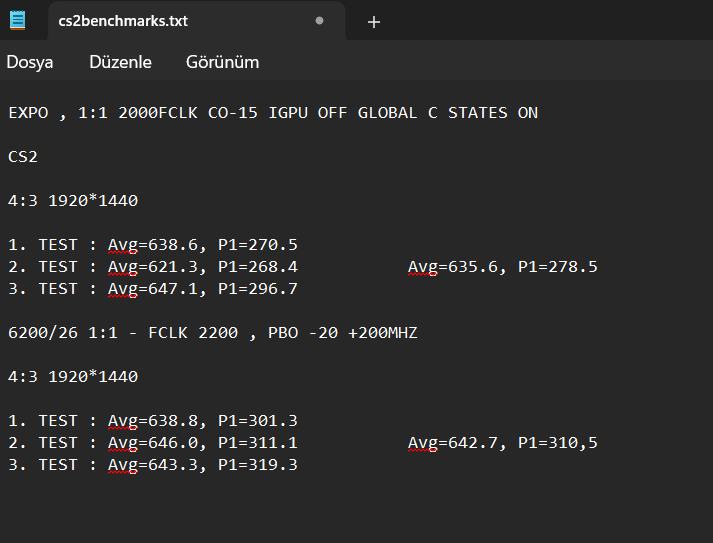Click the unsaved changes dot on tab
Screen dimensions: 713x543
point(319,21)
